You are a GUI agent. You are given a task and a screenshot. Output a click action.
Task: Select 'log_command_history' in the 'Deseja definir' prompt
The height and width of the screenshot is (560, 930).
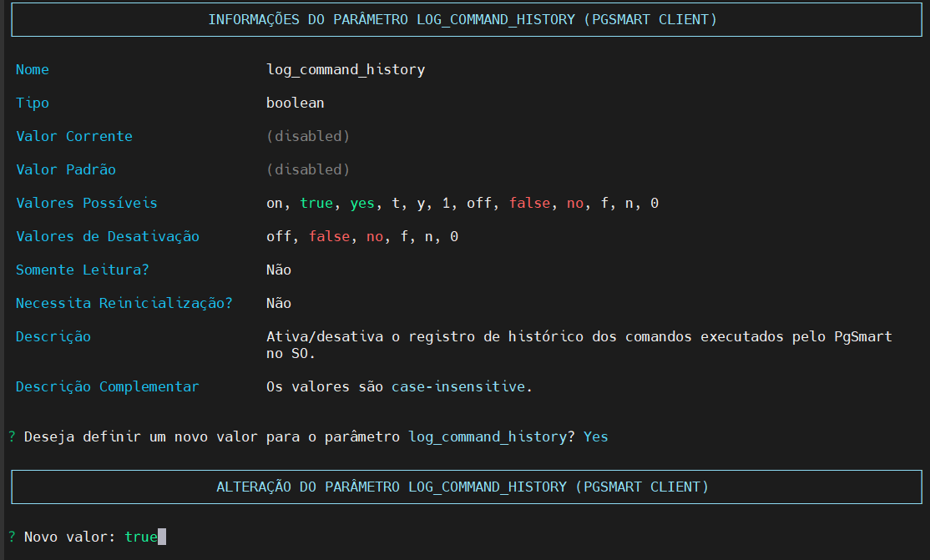[x=488, y=437]
